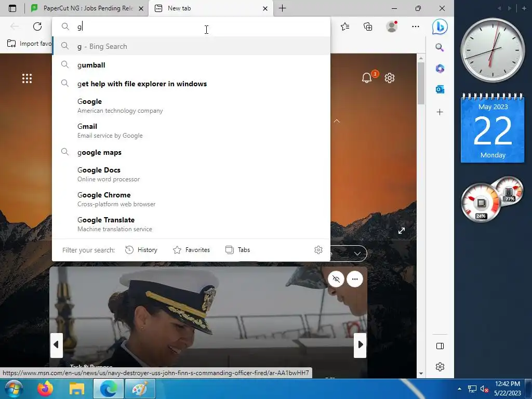Select 'get help with file explorer in windows'
Viewport: 532px width, 399px height.
point(191,84)
